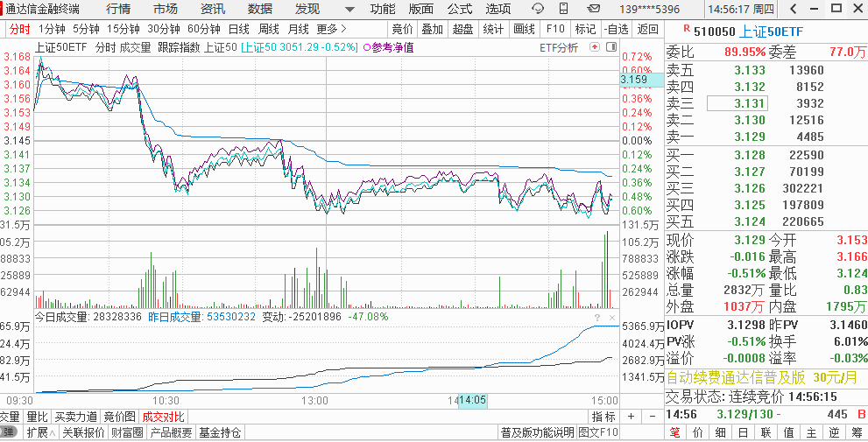Expand the 扩展 panel at bottom
This screenshot has width=868, height=442.
coord(40,432)
